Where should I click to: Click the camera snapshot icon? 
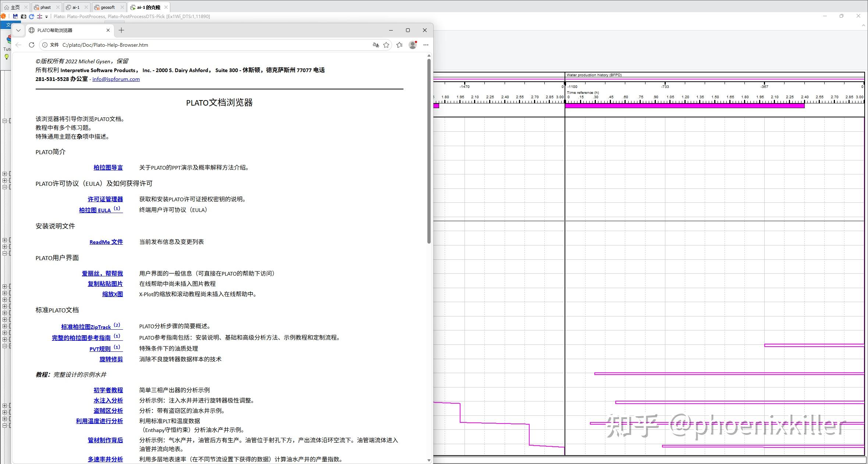pyautogui.click(x=24, y=17)
